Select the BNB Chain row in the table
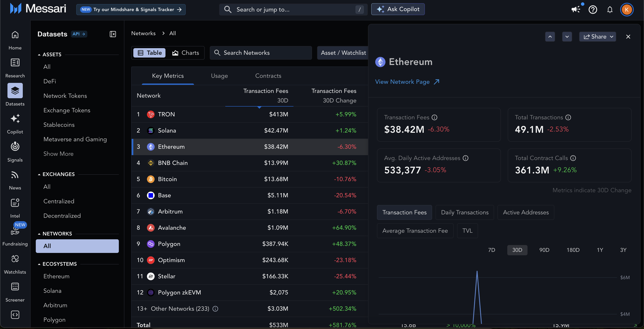 click(x=250, y=163)
